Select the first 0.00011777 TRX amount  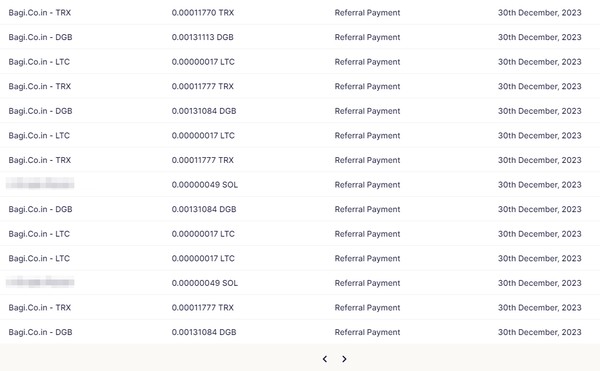point(203,86)
